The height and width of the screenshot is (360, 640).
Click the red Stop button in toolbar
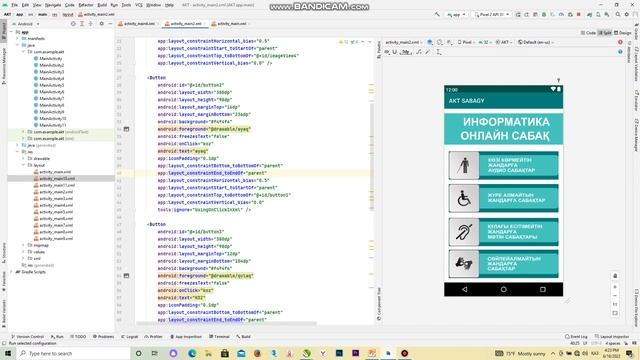point(579,14)
